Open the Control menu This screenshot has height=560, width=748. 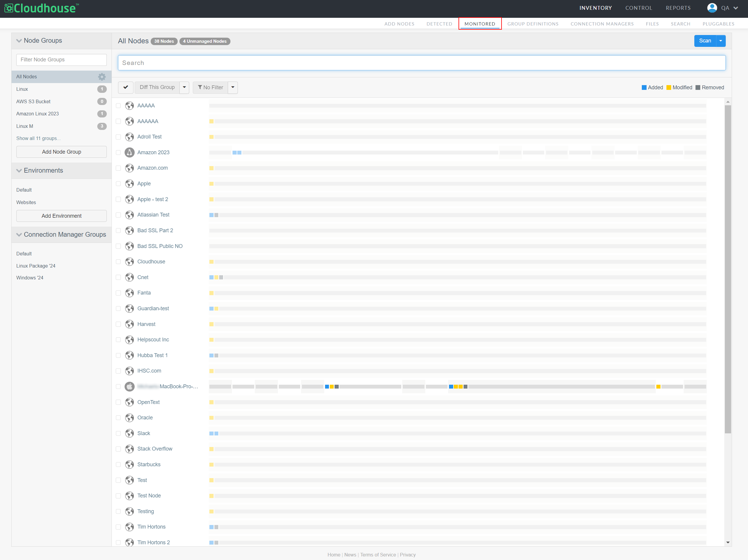(x=639, y=8)
